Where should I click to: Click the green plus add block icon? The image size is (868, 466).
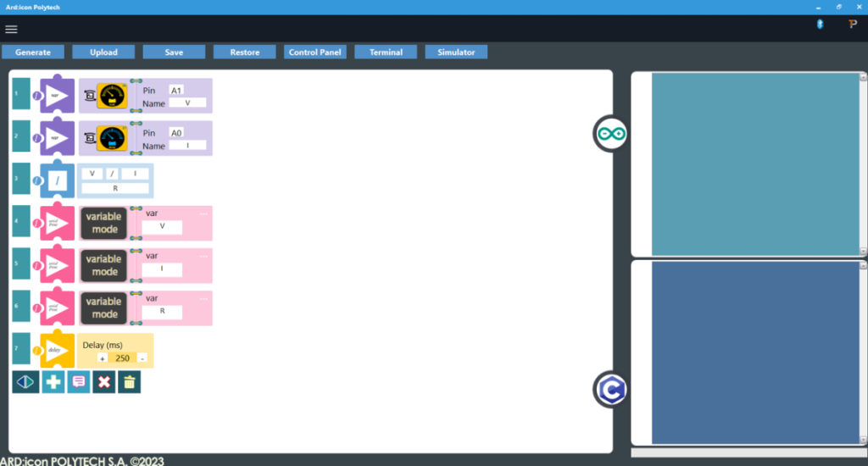[53, 382]
